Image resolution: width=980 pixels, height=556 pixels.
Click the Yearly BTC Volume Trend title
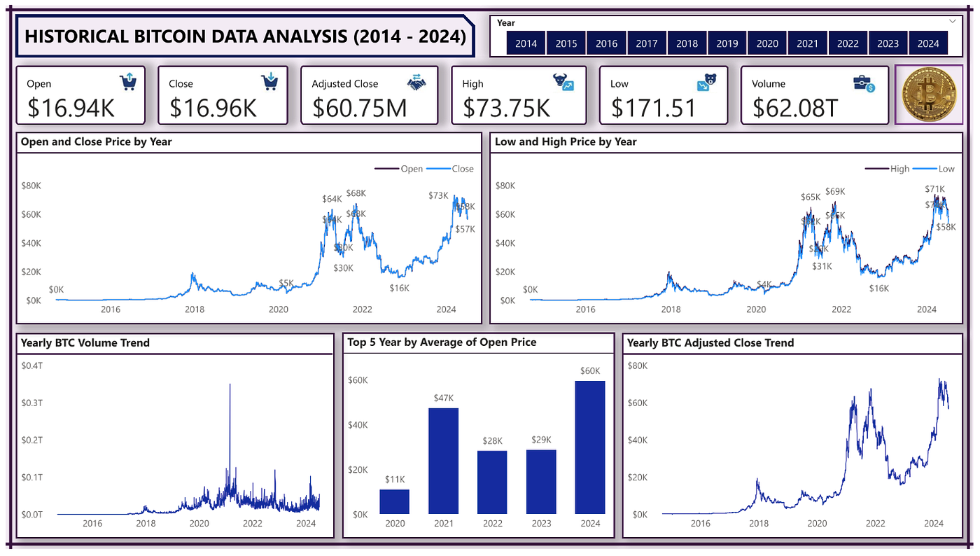[x=85, y=343]
